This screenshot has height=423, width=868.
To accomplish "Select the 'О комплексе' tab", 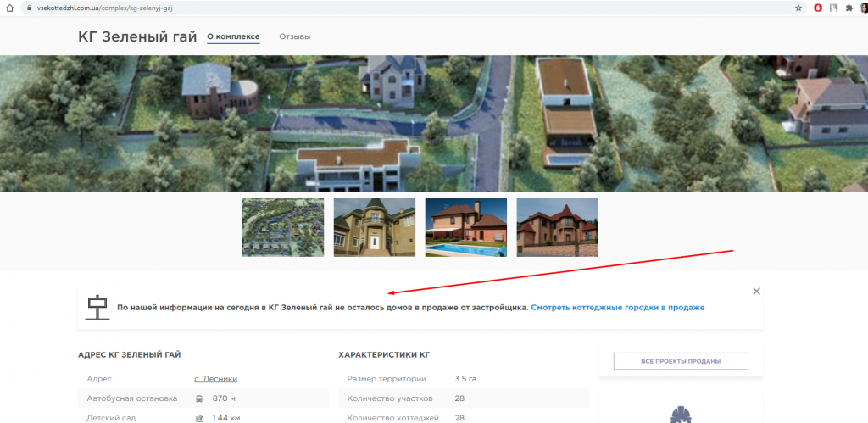I will pyautogui.click(x=233, y=37).
